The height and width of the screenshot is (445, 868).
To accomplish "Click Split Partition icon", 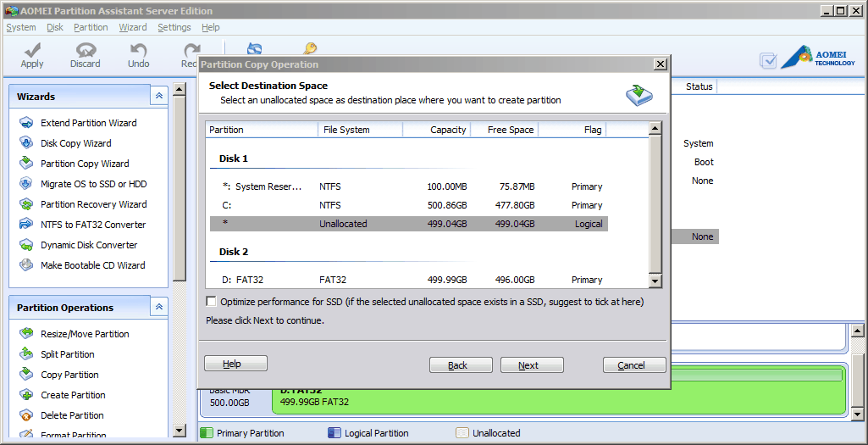I will (x=26, y=354).
